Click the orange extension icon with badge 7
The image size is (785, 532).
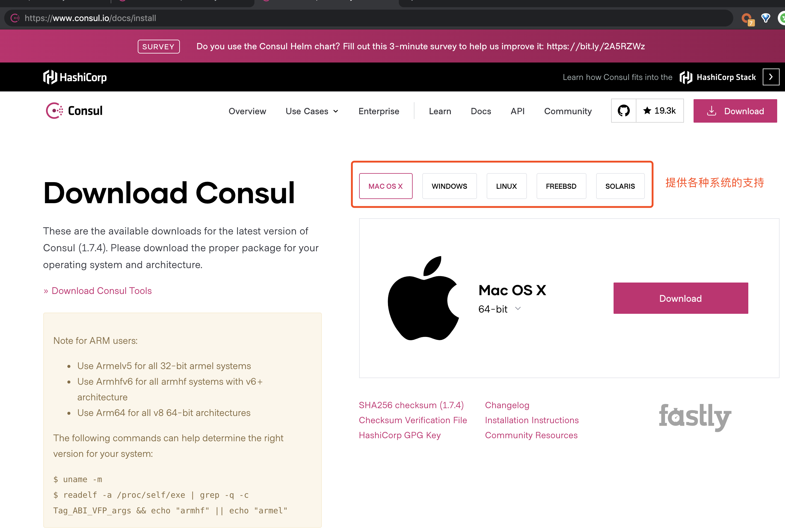747,19
